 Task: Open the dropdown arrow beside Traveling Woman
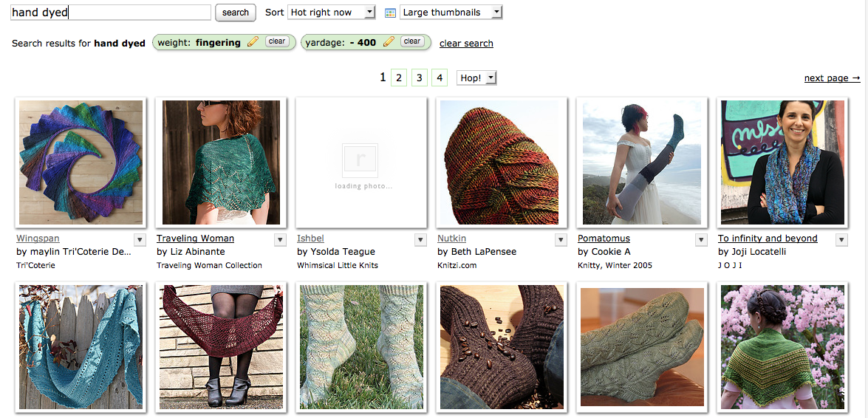point(280,239)
